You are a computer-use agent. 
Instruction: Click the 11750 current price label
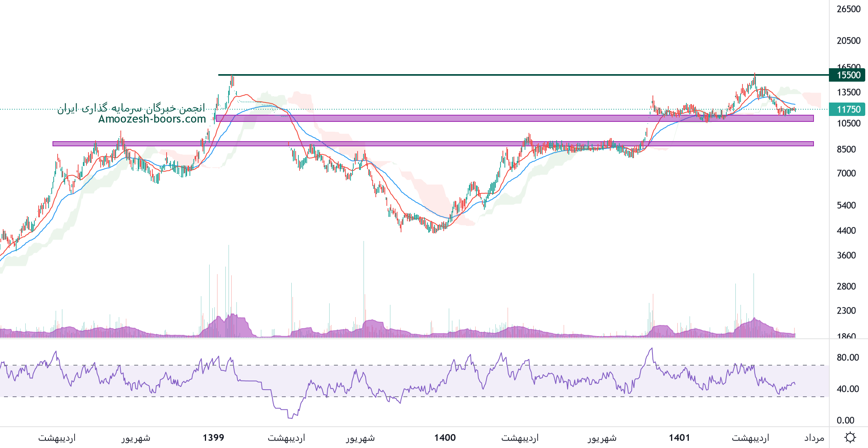point(847,109)
